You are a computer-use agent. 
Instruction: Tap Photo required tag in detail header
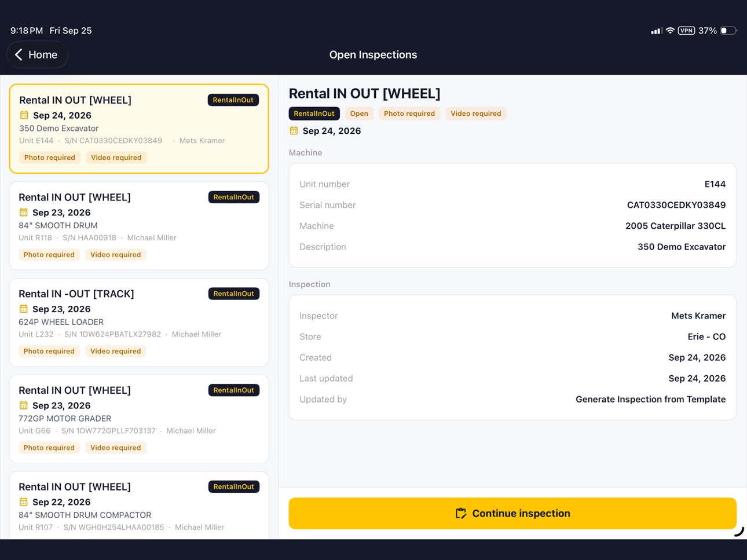pos(409,114)
